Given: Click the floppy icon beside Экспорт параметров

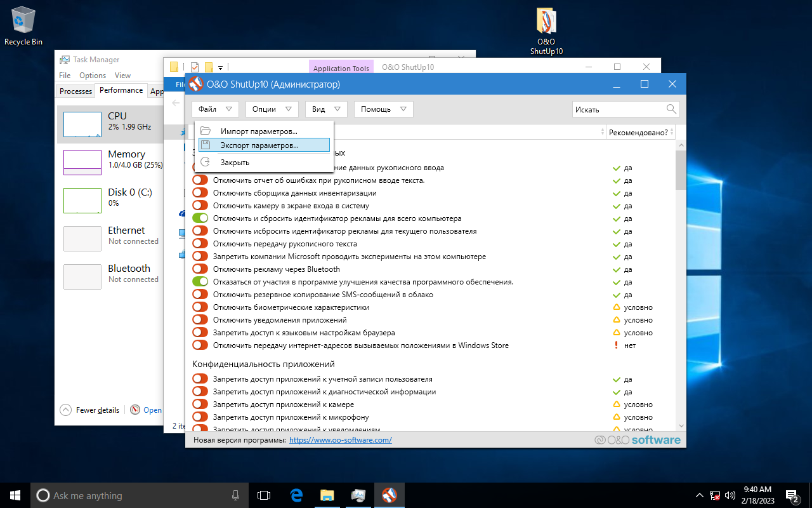Looking at the screenshot, I should (206, 145).
